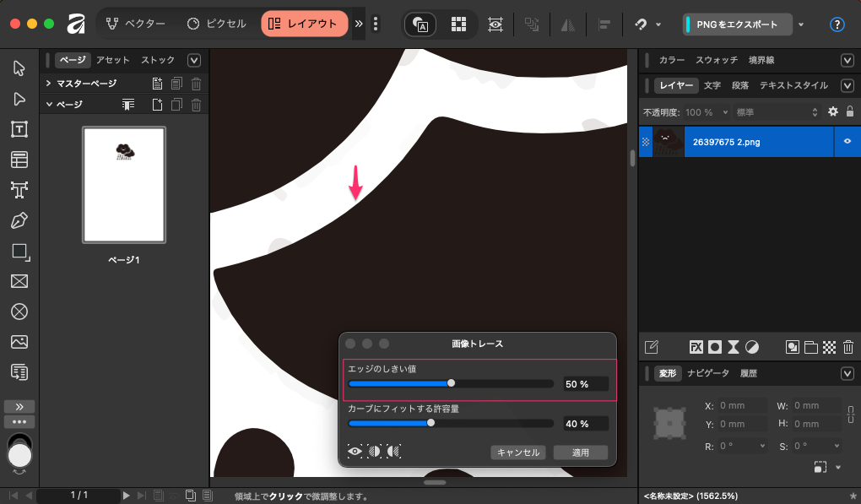Select the Picture Frame Rectangle tool
Screen dimensions: 861x504
[19, 281]
